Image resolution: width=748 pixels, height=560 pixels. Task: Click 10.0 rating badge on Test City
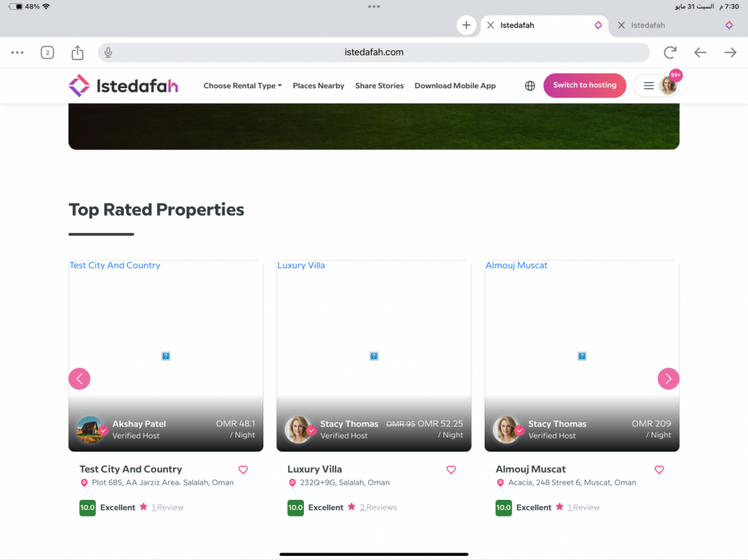pos(88,507)
